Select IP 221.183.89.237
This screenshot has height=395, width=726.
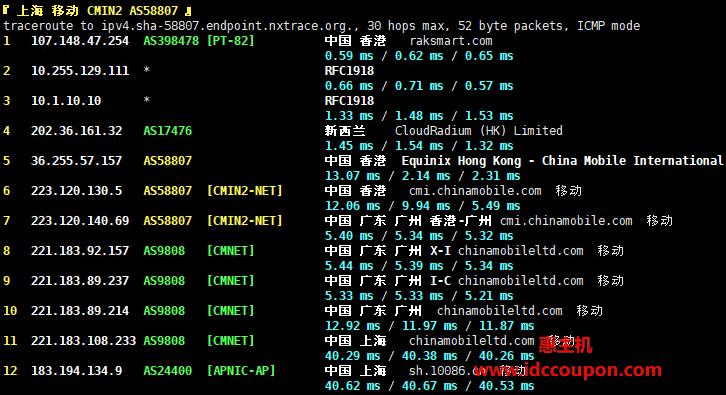[x=80, y=281]
